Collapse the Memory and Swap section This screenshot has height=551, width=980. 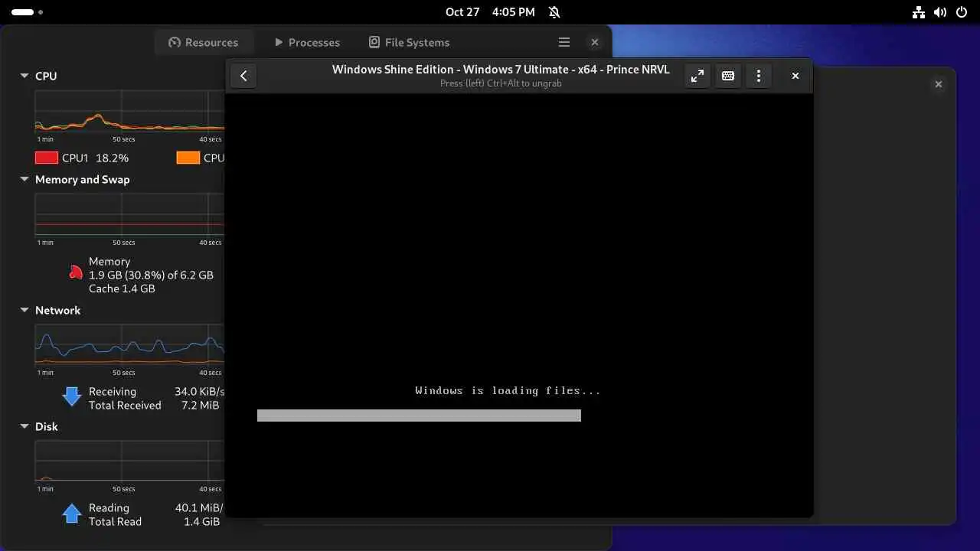pos(24,179)
